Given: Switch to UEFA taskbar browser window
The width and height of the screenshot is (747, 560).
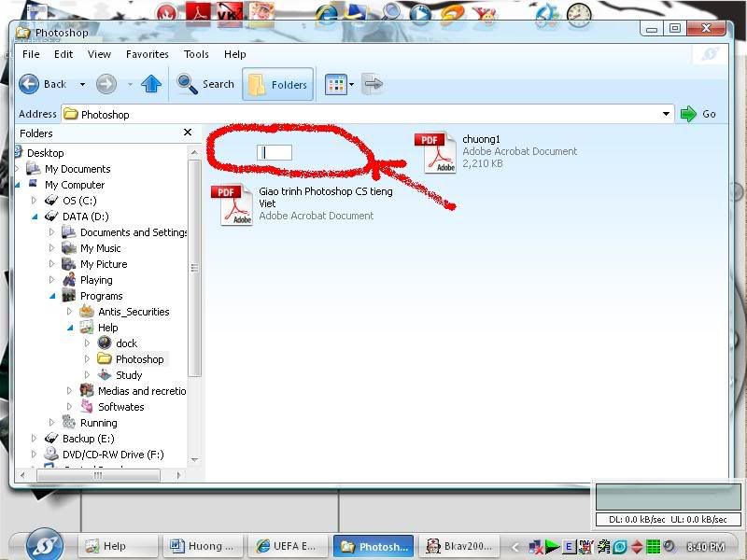Looking at the screenshot, I should pos(289,546).
